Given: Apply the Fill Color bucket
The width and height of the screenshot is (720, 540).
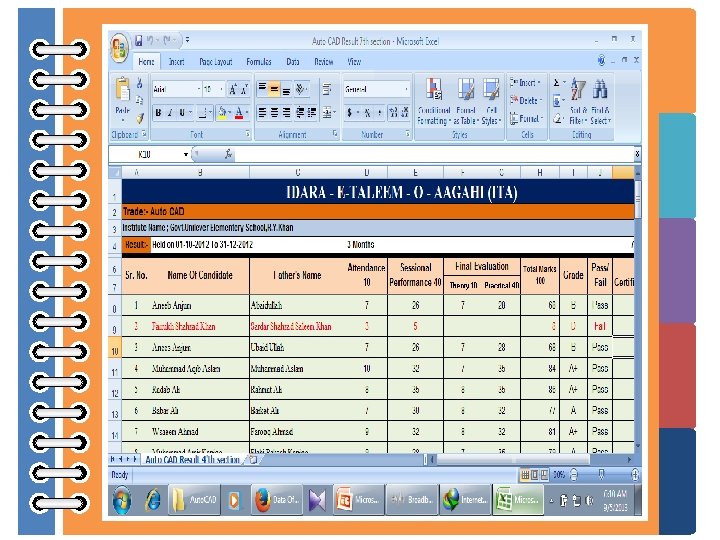Looking at the screenshot, I should [222, 113].
